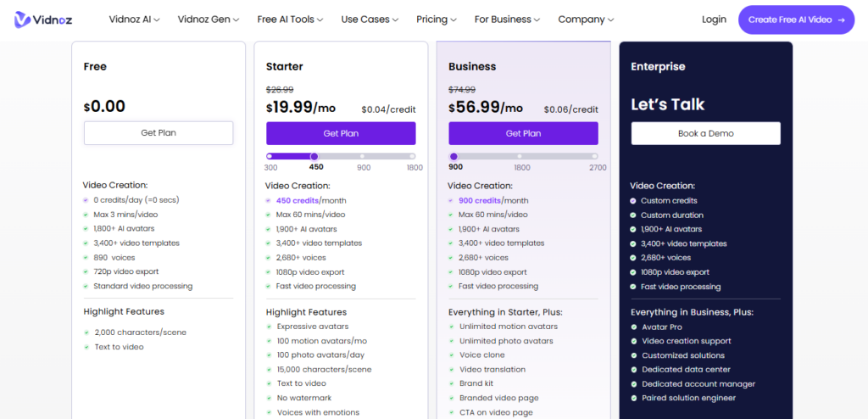Get the Free plan

coord(159,133)
